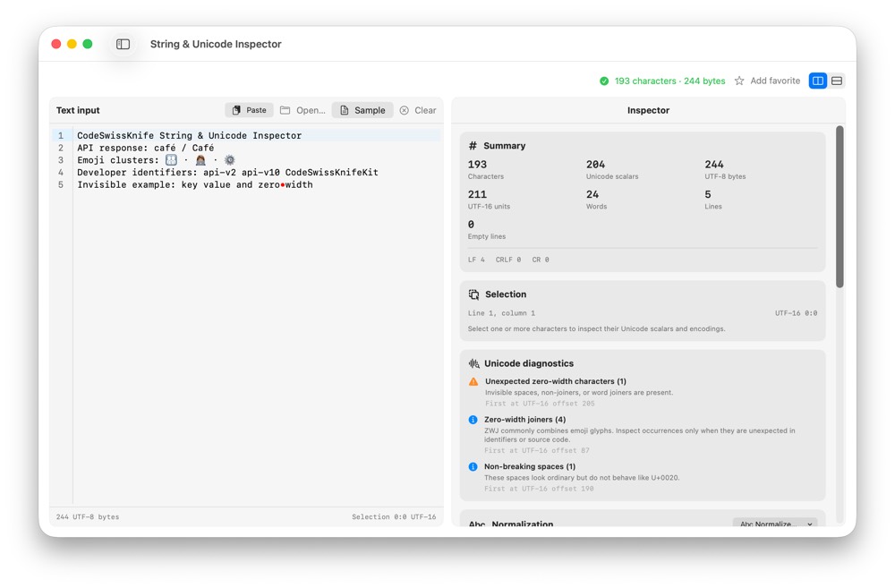The height and width of the screenshot is (588, 895).
Task: Click 'Selection 0:0 UTF-16' status text
Action: (394, 516)
